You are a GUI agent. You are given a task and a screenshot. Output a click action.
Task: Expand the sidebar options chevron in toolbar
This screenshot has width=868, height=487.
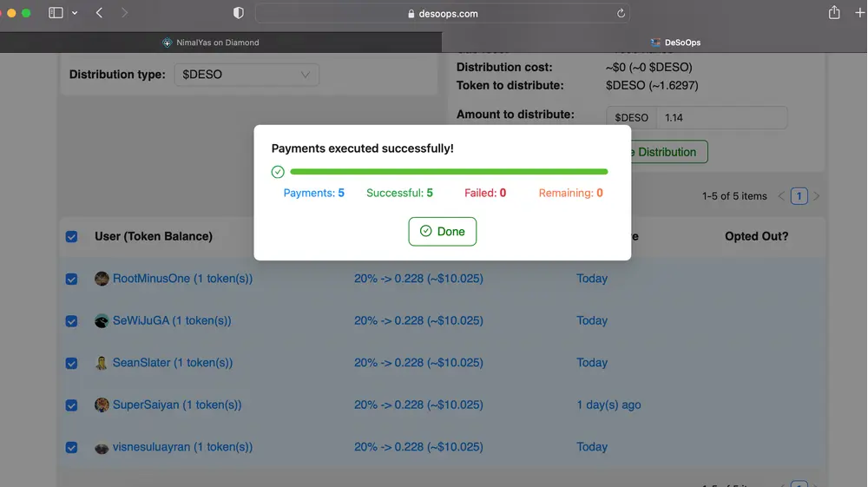point(75,13)
